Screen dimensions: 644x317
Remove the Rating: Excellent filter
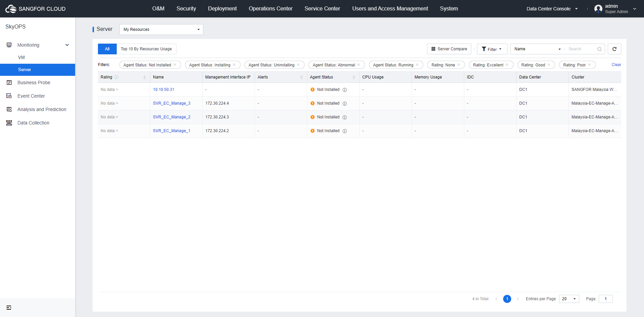click(x=507, y=65)
